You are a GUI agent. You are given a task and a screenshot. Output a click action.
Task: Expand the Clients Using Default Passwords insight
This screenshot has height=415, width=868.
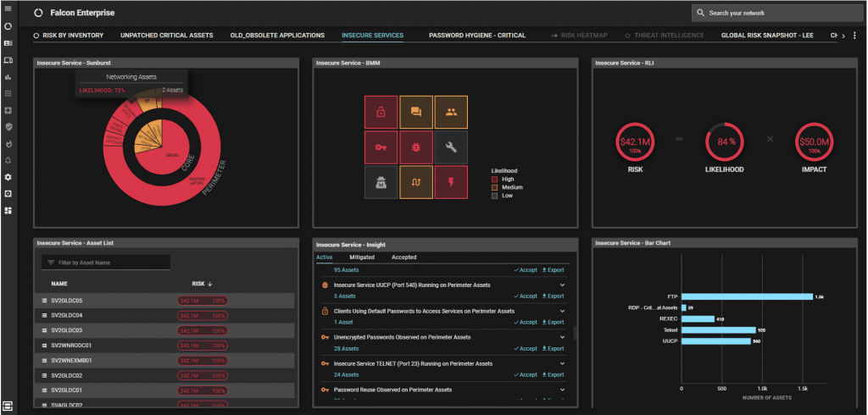pos(563,311)
